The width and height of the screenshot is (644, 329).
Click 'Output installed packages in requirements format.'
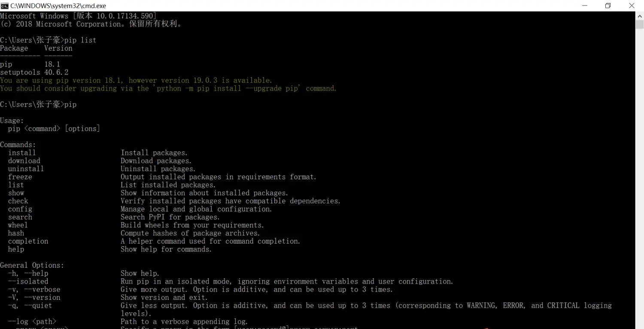tap(219, 177)
